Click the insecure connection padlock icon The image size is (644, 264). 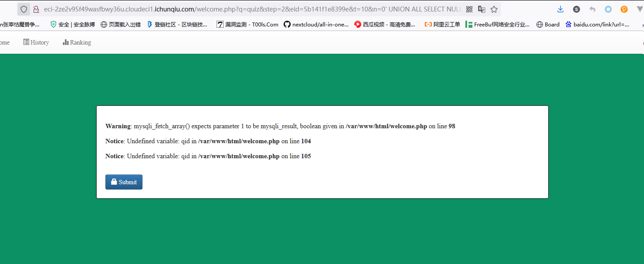click(x=36, y=9)
